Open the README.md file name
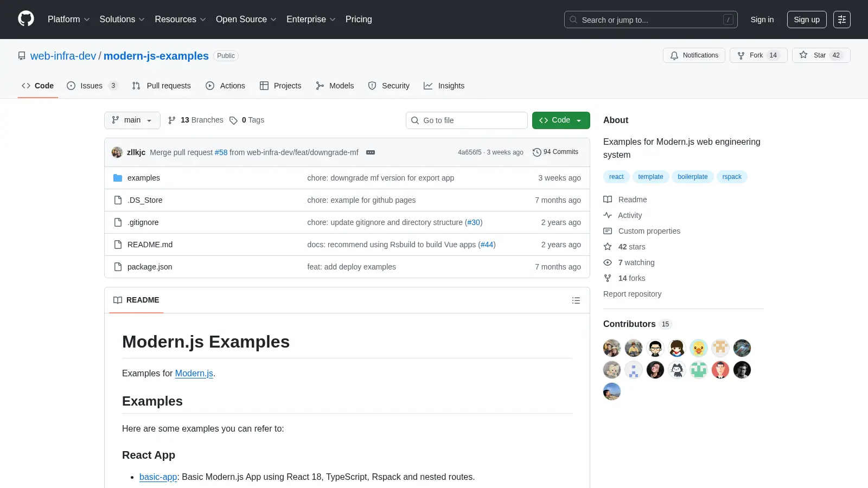The width and height of the screenshot is (868, 488). point(150,245)
